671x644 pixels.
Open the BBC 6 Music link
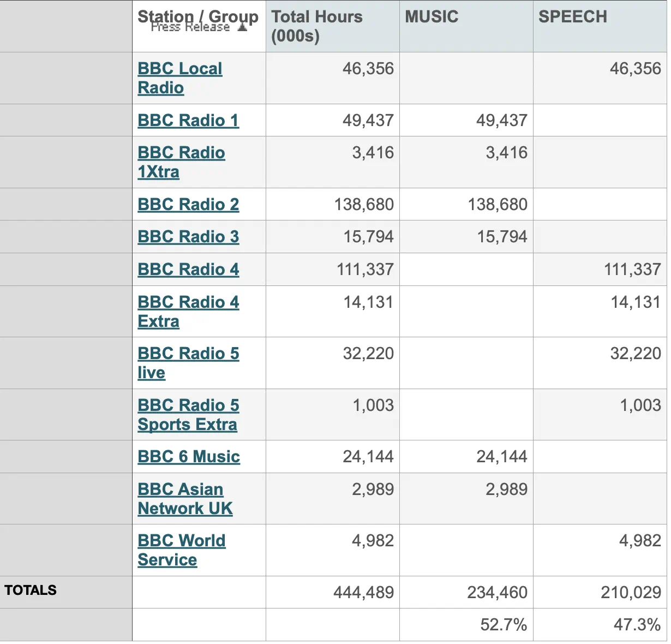pyautogui.click(x=189, y=456)
